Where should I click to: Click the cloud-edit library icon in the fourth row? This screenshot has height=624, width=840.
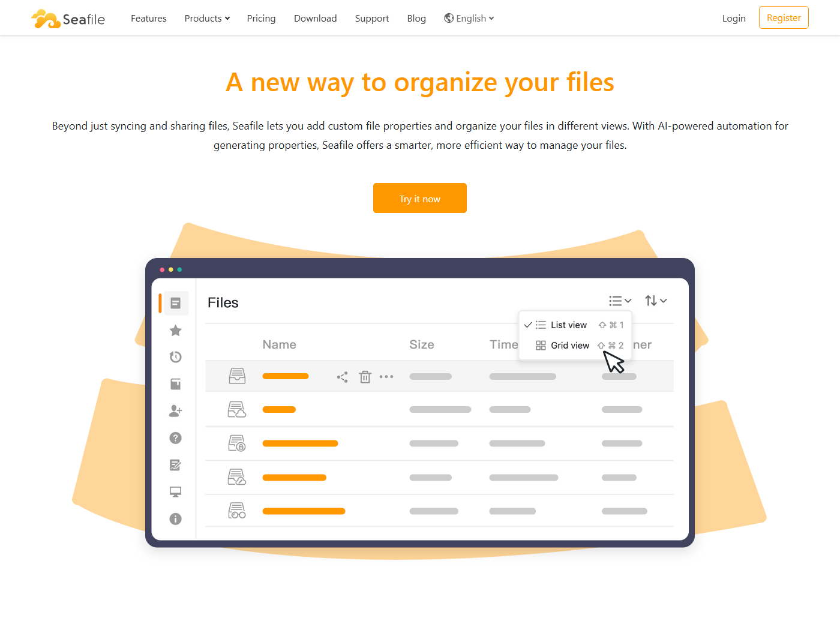click(237, 477)
